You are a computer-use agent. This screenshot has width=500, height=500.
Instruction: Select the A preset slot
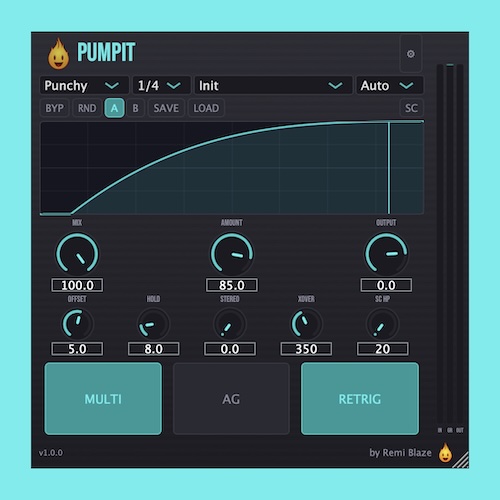click(114, 108)
